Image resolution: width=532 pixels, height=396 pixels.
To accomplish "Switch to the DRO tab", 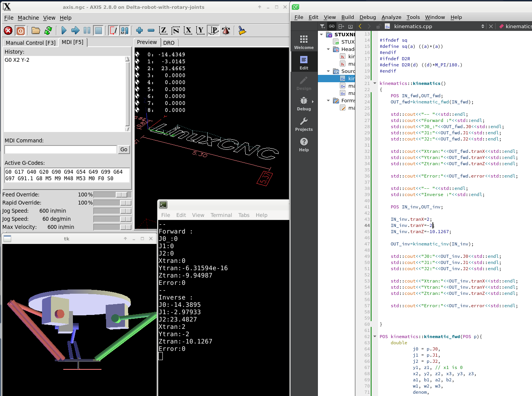I will pyautogui.click(x=169, y=43).
